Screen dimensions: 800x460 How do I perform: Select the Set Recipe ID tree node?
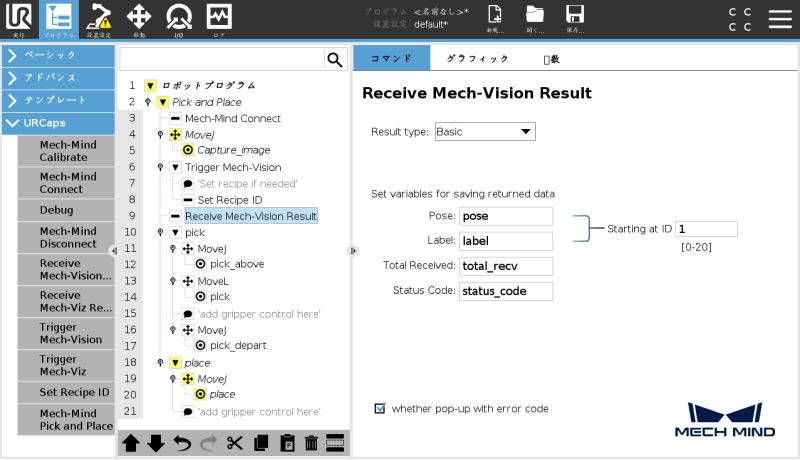(x=230, y=200)
